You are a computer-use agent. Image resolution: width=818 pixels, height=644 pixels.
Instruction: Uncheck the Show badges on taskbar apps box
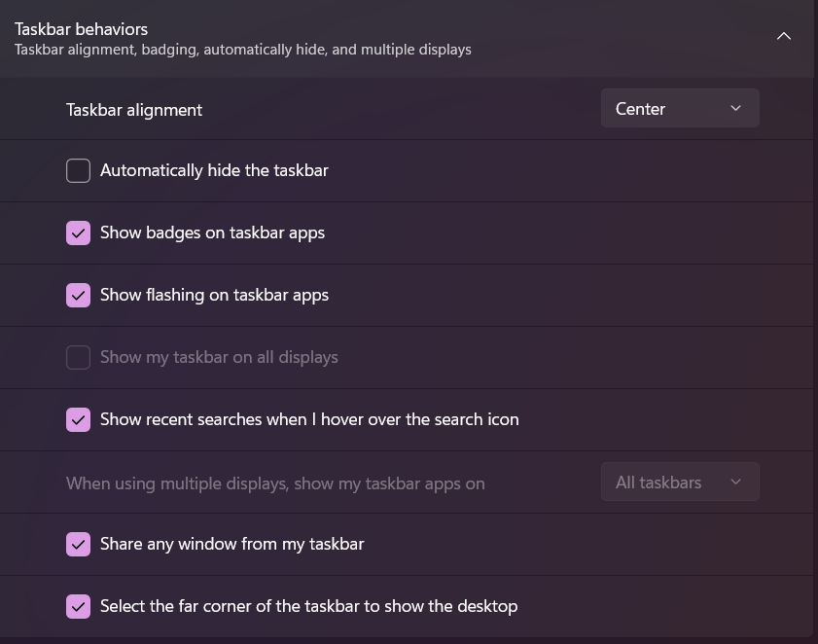(x=78, y=233)
